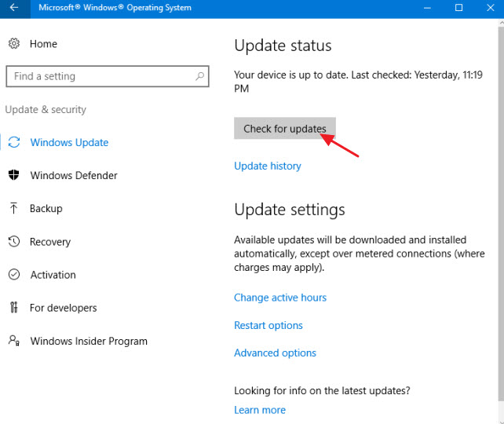This screenshot has height=424, width=504.
Task: Open Windows Defender settings
Action: (x=74, y=175)
